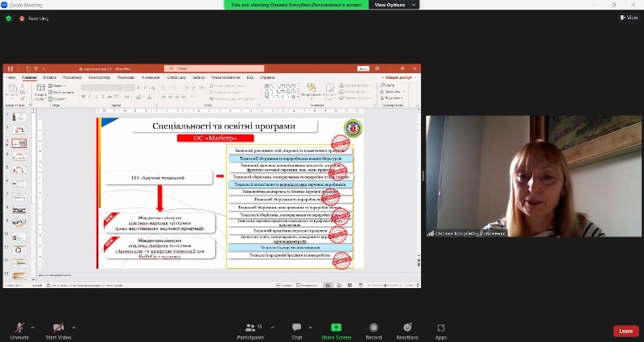This screenshot has height=342, width=644.
Task: Toggle text shadow formatting
Action: click(x=103, y=97)
